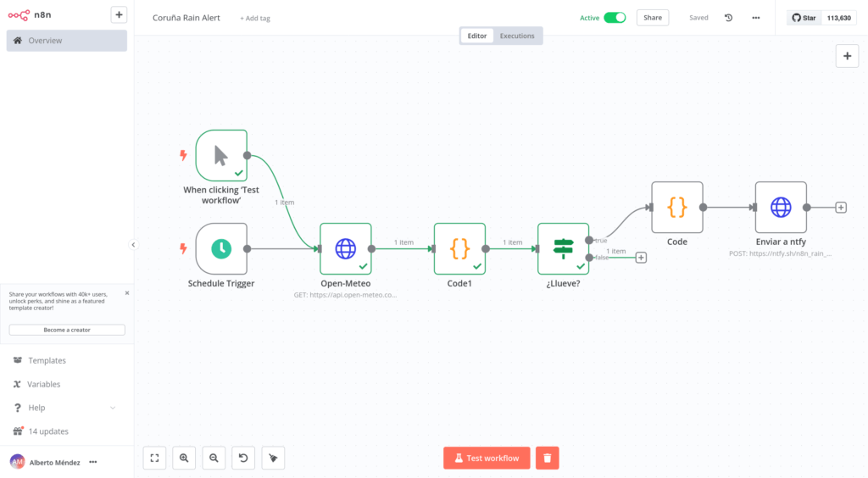The width and height of the screenshot is (868, 478).
Task: Run the Test workflow button
Action: 486,458
